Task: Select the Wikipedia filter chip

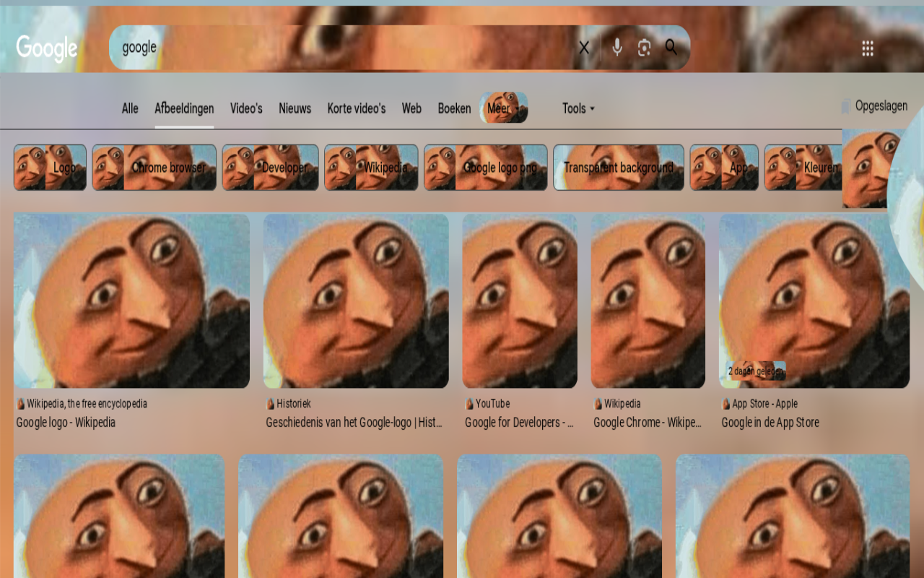Action: [371, 168]
